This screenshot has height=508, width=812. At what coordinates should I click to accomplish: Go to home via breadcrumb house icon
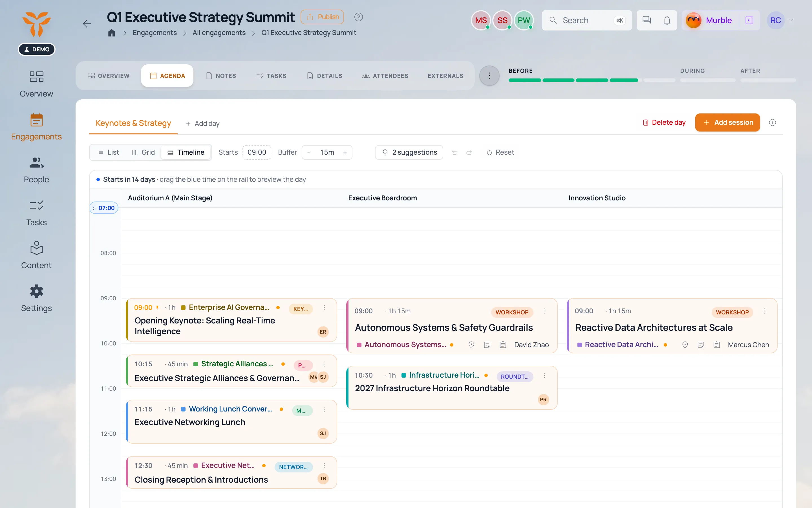(x=112, y=32)
